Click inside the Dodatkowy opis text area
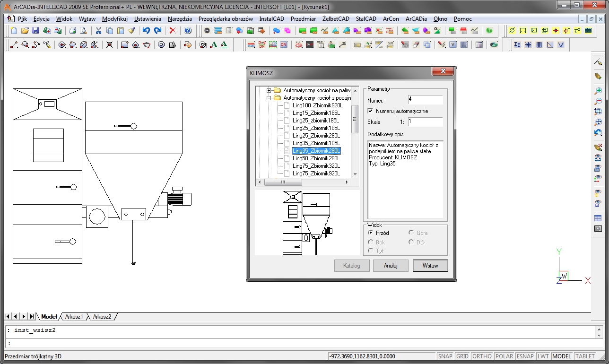 click(x=405, y=179)
